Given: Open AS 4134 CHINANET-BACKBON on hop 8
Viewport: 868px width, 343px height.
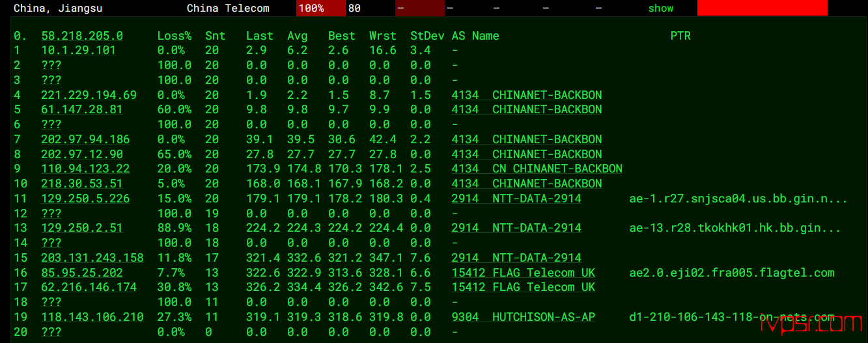Looking at the screenshot, I should coord(527,154).
